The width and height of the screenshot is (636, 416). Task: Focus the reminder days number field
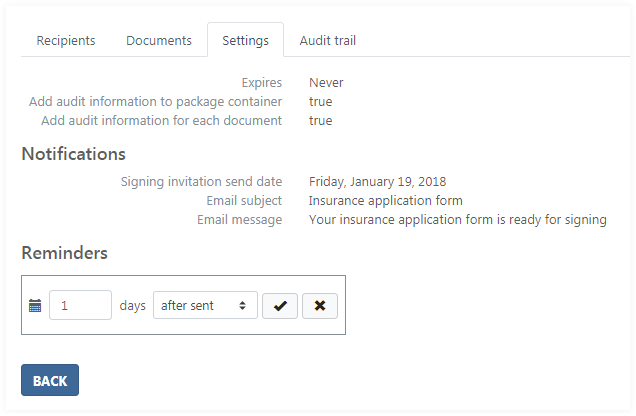80,306
